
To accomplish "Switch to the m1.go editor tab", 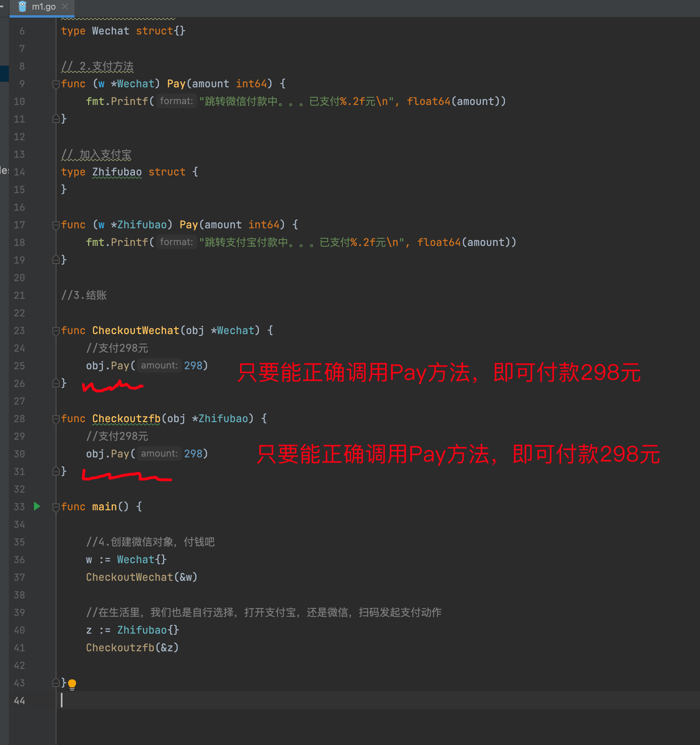I will pos(44,6).
